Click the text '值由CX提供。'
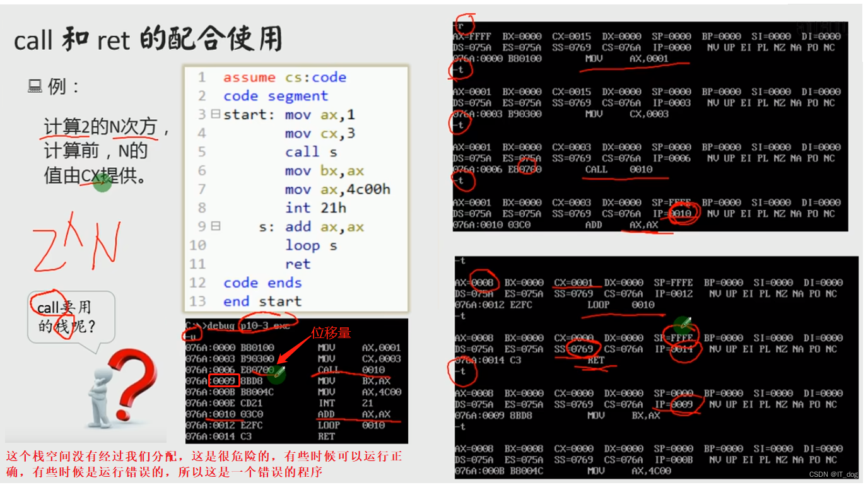The image size is (868, 485). tap(95, 175)
